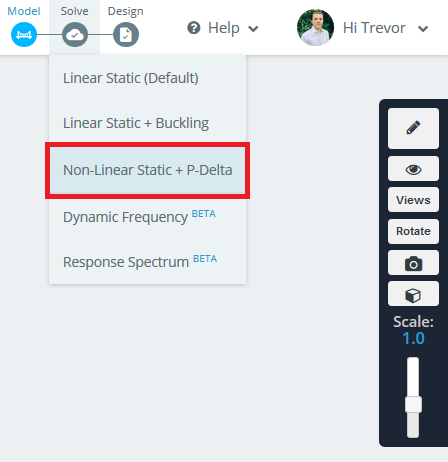Image resolution: width=448 pixels, height=462 pixels.
Task: Open the 3D cube renderer icon
Action: point(413,294)
